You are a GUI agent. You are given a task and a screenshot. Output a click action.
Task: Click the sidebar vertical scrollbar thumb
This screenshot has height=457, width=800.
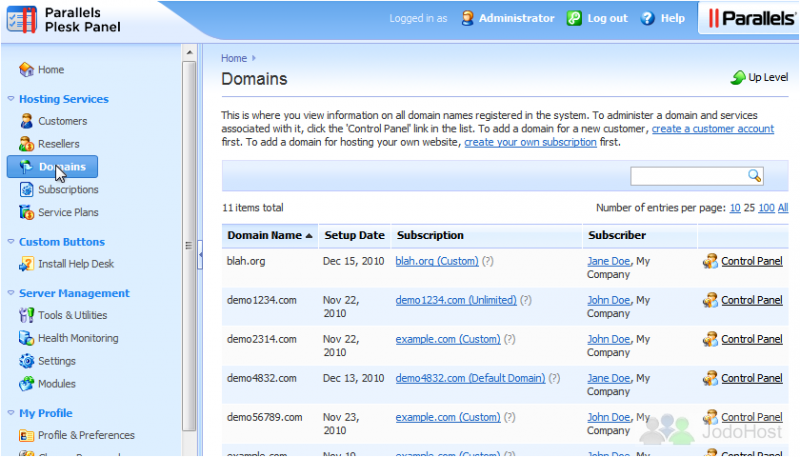click(x=189, y=246)
